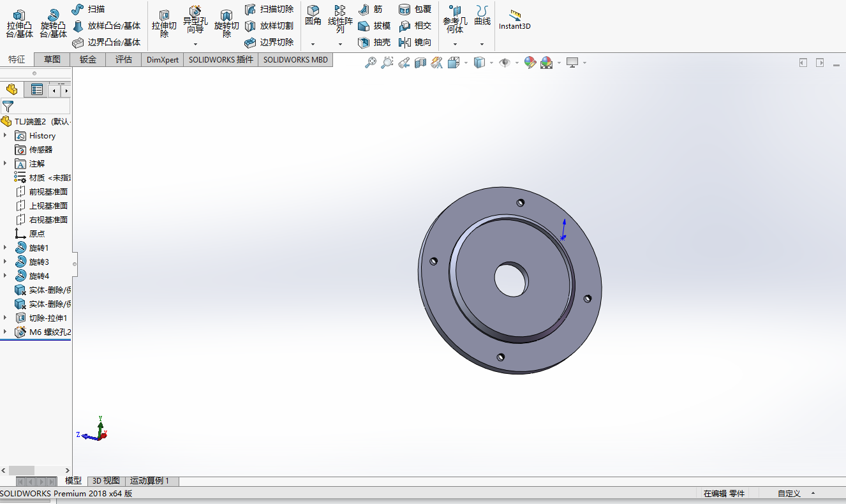This screenshot has height=504, width=846.
Task: Open the 异型孔向导 hole wizard
Action: click(x=195, y=24)
